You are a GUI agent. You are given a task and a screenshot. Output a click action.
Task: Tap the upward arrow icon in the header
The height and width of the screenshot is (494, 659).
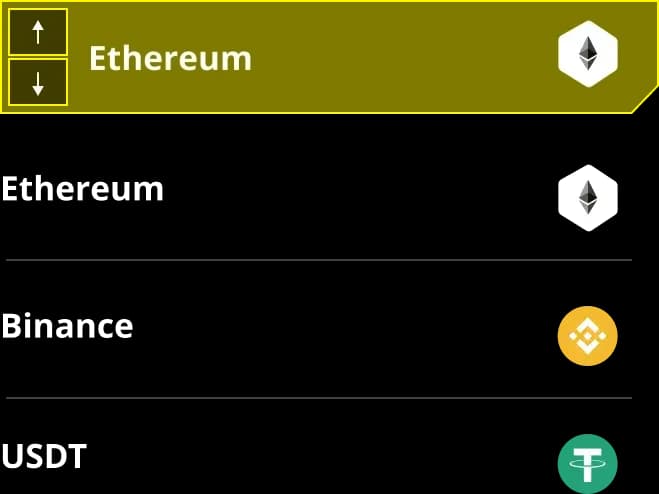click(38, 32)
